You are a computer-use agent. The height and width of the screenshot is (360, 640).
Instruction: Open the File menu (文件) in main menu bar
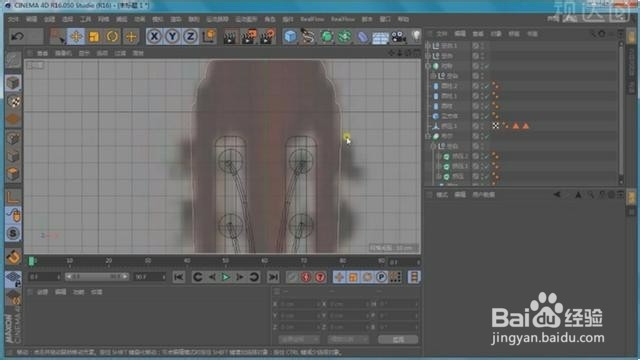pos(13,19)
